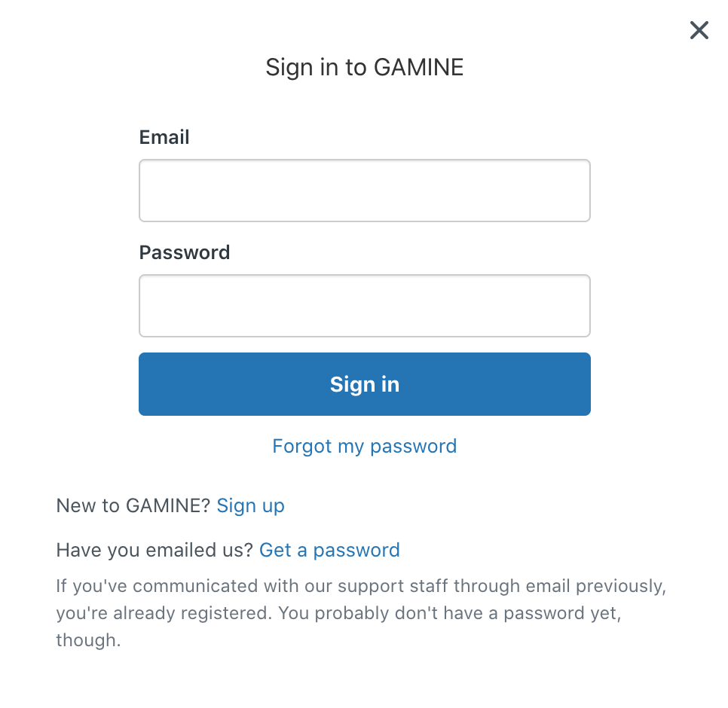
Task: Dismiss the login modal via X icon
Action: (699, 30)
